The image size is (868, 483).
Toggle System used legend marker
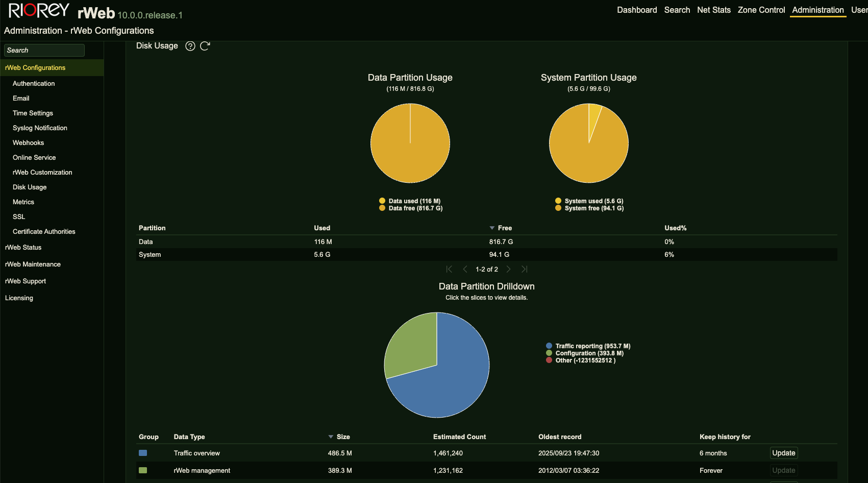click(558, 201)
